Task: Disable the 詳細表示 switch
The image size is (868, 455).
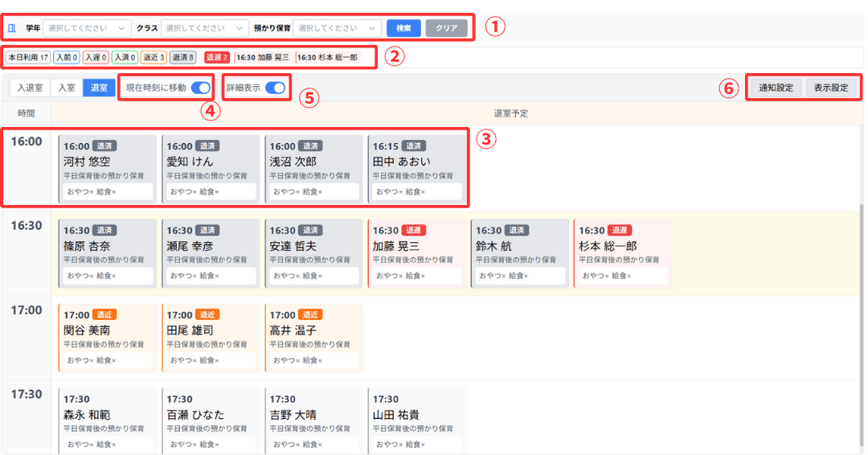Action: point(275,88)
